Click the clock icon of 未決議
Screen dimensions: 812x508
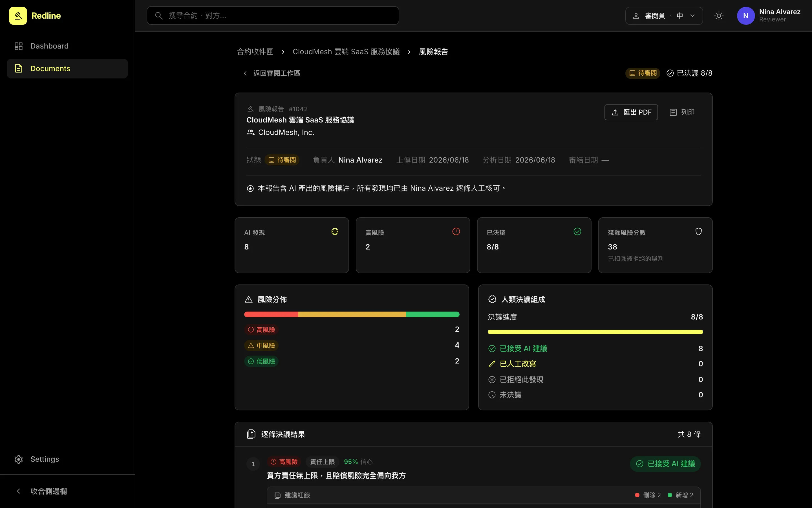(492, 395)
